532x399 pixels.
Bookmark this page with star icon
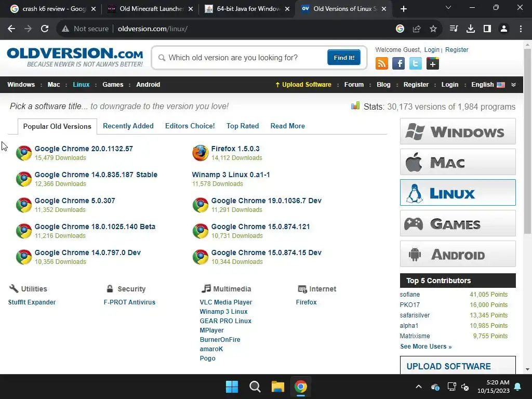[433, 29]
